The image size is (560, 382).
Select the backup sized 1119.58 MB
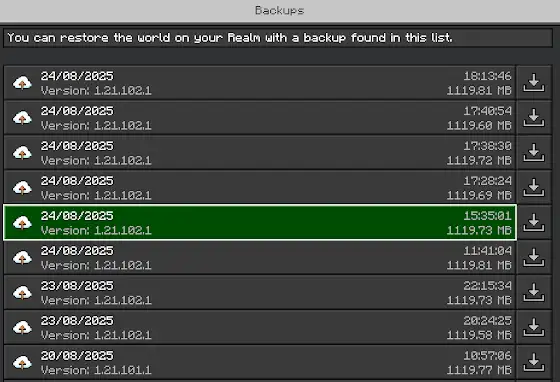[x=260, y=327]
